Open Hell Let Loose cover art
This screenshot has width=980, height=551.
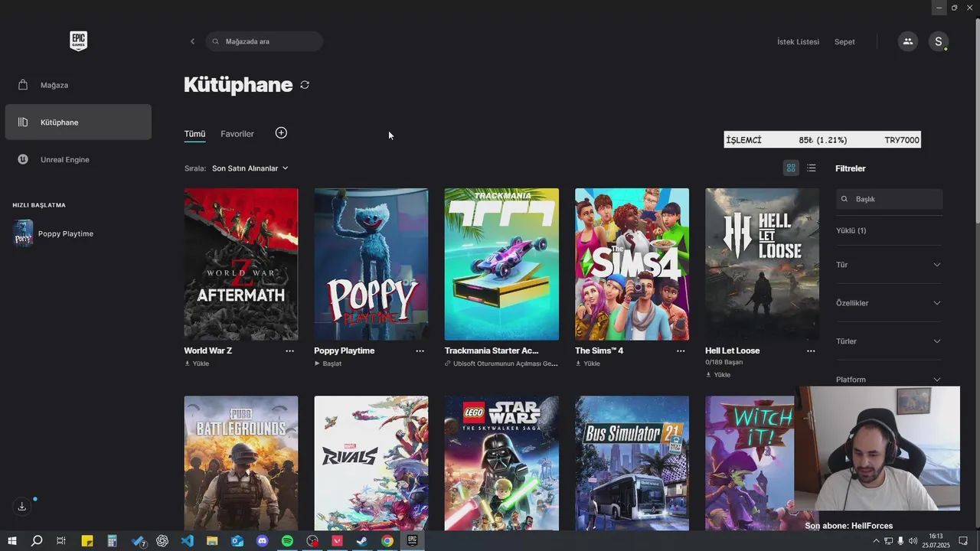tap(762, 264)
